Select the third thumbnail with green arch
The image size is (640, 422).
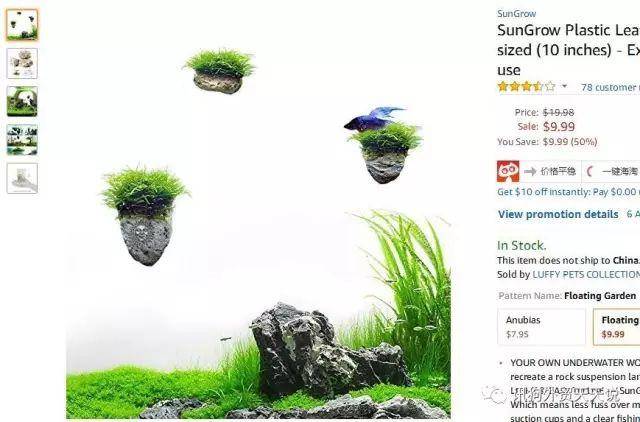22,101
